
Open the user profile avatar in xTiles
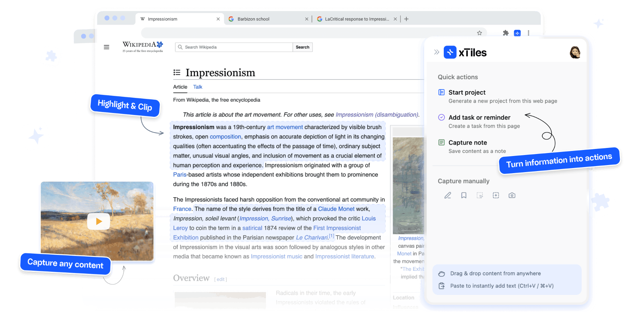click(575, 52)
